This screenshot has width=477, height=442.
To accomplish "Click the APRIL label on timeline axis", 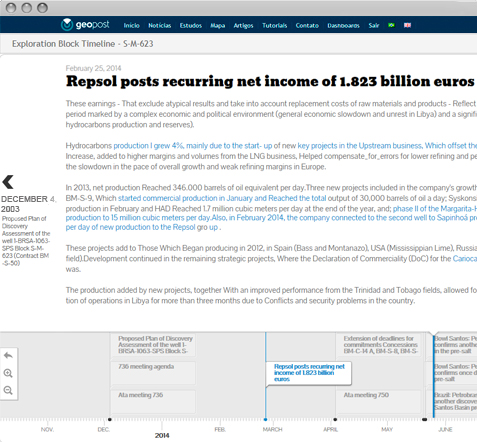I will 330,429.
